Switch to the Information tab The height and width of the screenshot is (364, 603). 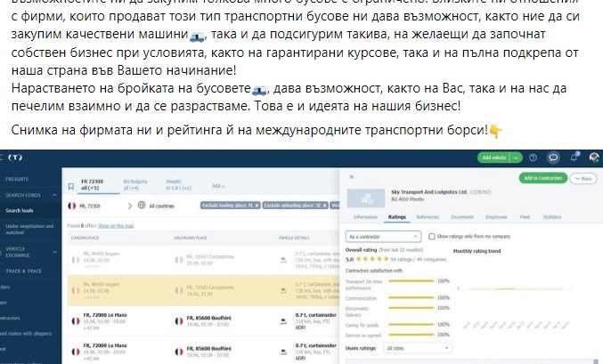[x=366, y=216]
